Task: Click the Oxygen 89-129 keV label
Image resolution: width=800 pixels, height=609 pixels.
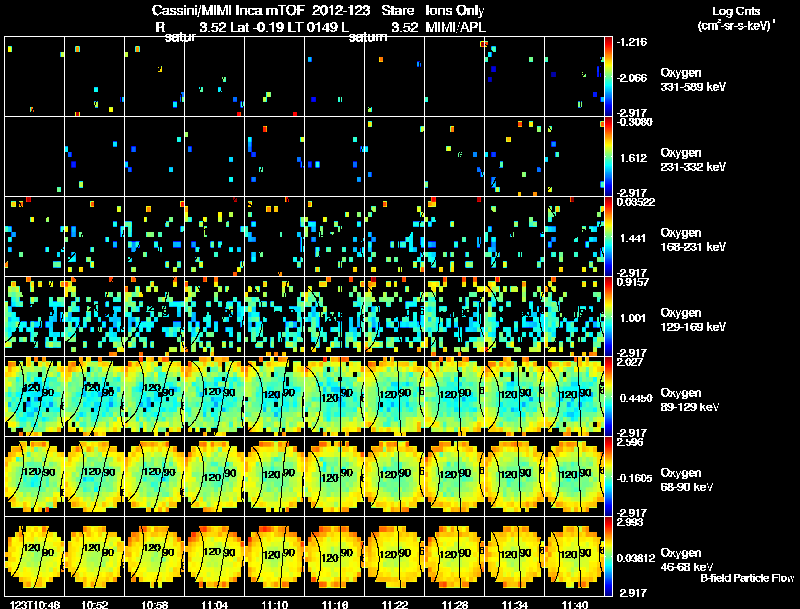Action: [690, 400]
